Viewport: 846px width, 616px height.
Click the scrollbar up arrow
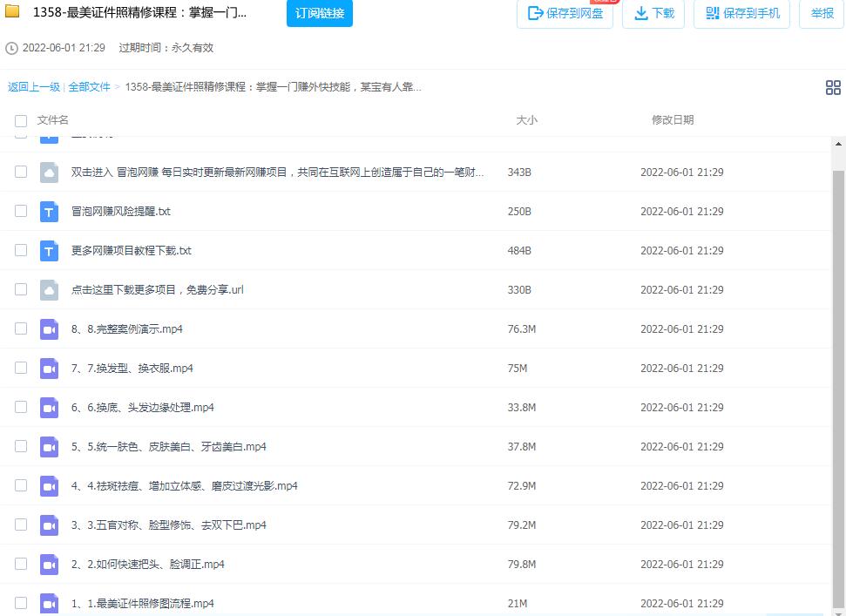[x=838, y=144]
